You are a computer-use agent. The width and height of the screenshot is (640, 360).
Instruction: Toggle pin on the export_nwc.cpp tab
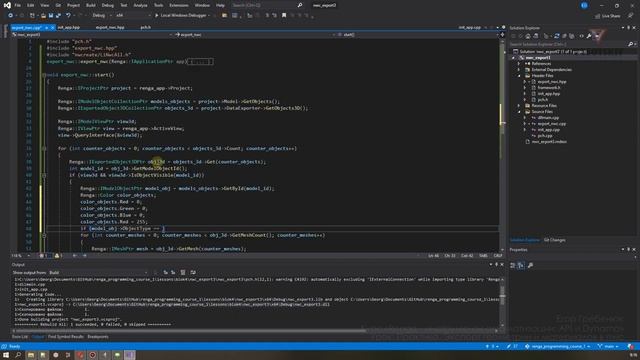coord(47,27)
